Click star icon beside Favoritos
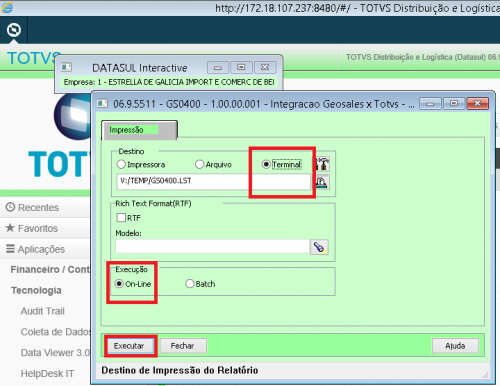 [x=10, y=228]
